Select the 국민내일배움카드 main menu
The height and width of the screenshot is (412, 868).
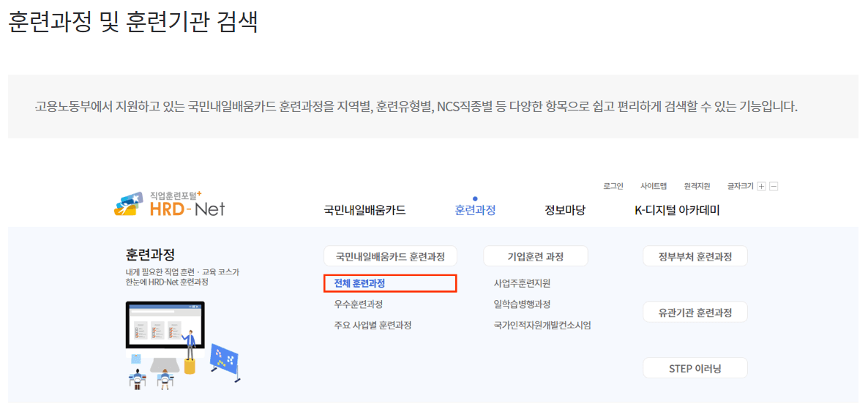click(364, 211)
